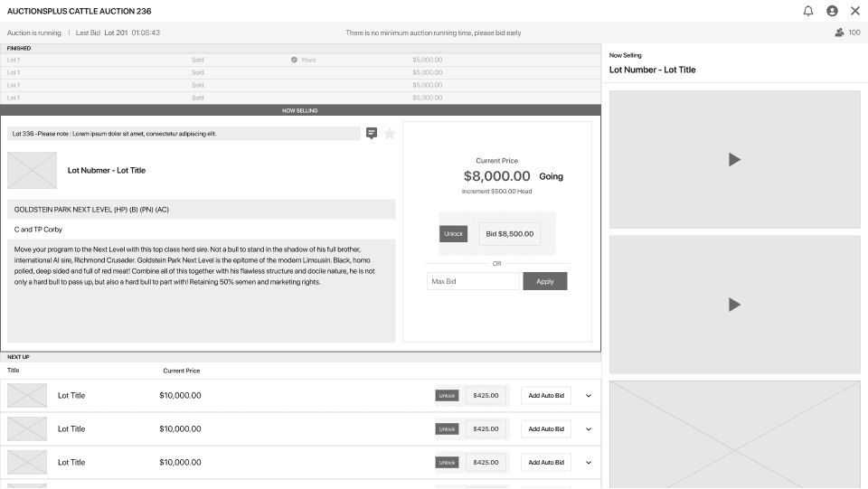Click Last Bid Lot 201 status text
This screenshot has height=489, width=868.
tap(118, 33)
